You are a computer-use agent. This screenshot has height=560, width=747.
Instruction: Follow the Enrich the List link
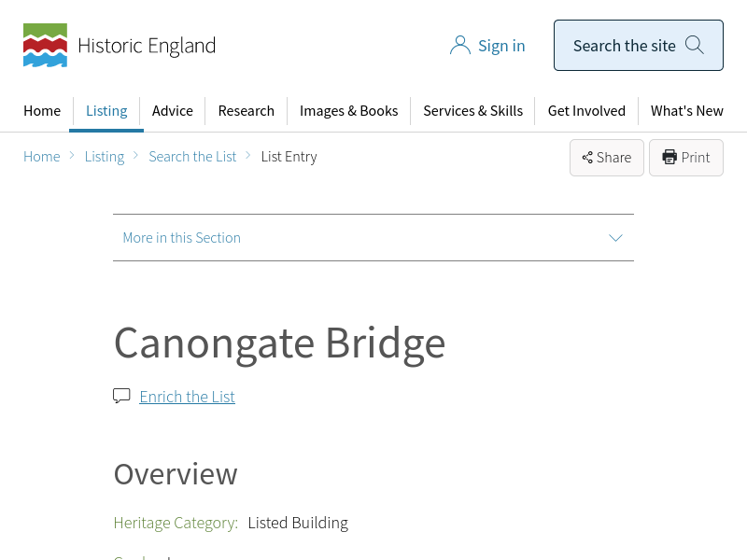click(187, 397)
